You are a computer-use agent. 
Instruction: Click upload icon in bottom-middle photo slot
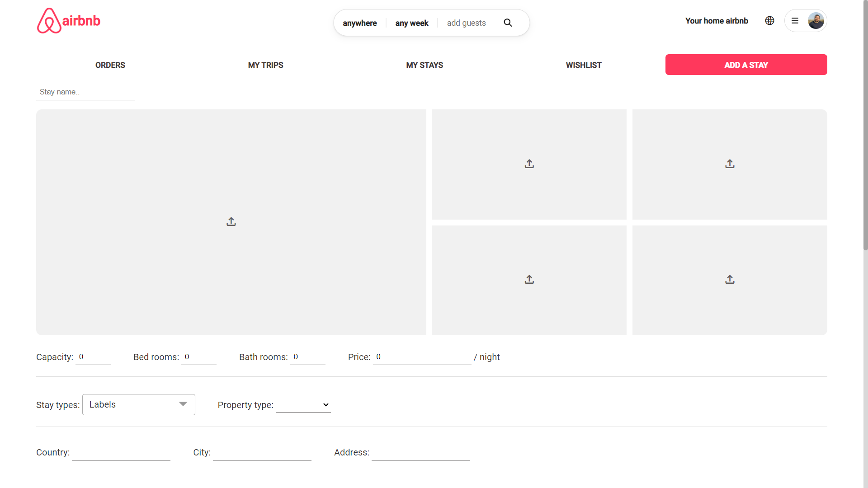click(529, 279)
